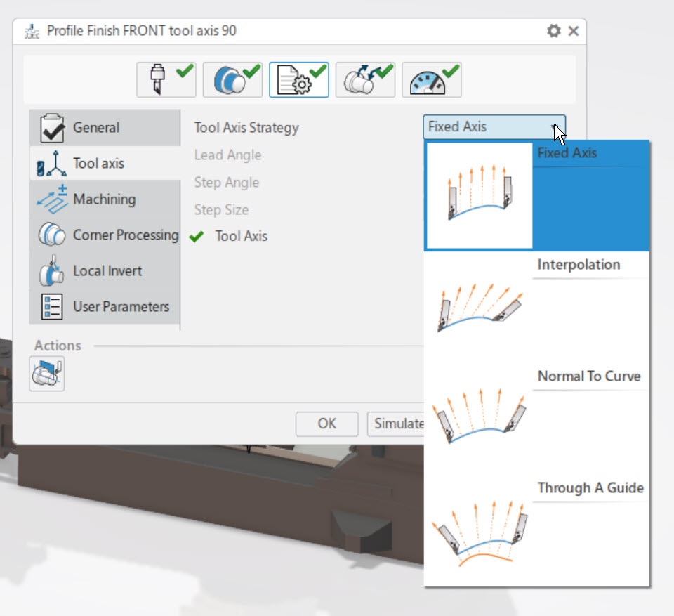
Task: Click the Step Angle label
Action: coord(227,183)
